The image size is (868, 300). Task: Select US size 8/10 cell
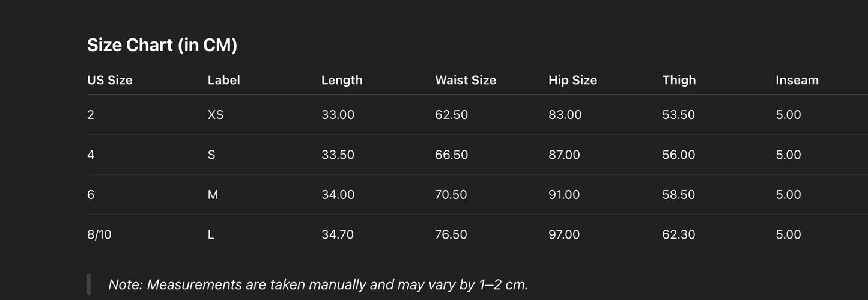pyautogui.click(x=99, y=234)
